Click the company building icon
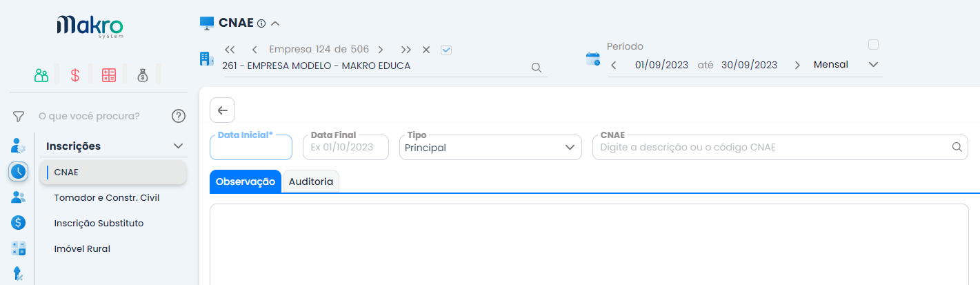 pyautogui.click(x=207, y=59)
